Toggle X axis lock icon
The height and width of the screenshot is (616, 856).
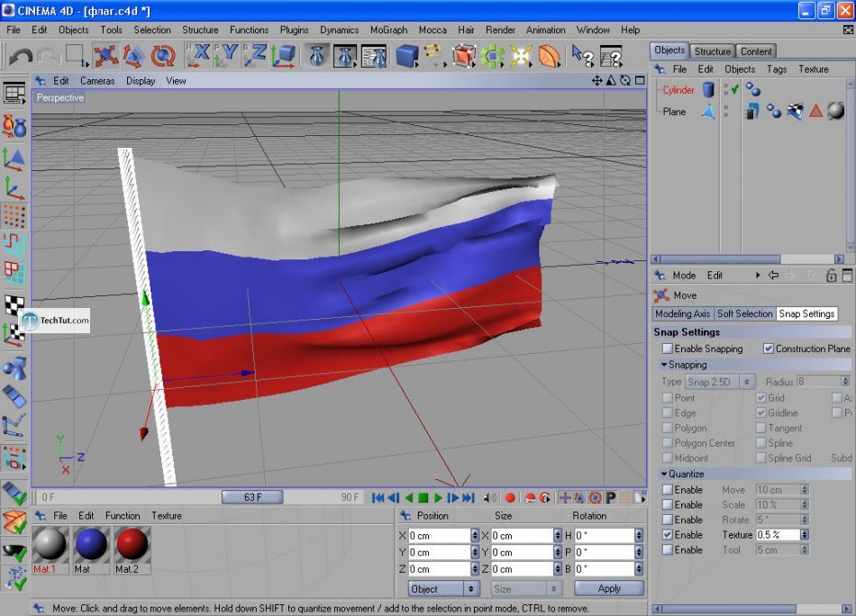click(x=198, y=56)
